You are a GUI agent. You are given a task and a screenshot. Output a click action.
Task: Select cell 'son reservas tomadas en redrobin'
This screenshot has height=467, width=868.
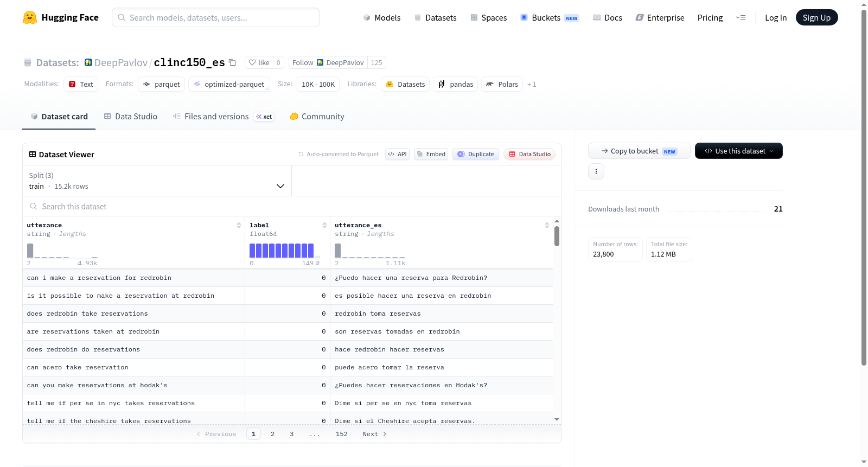(x=442, y=331)
